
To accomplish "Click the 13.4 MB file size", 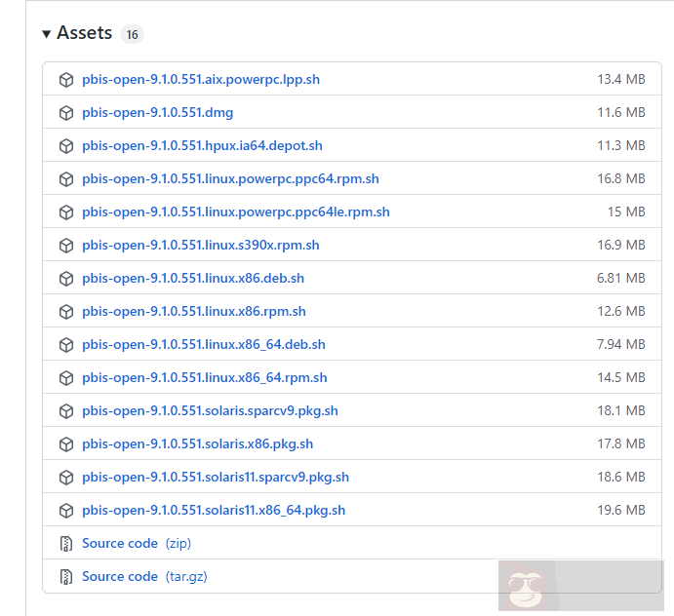I will (x=621, y=79).
